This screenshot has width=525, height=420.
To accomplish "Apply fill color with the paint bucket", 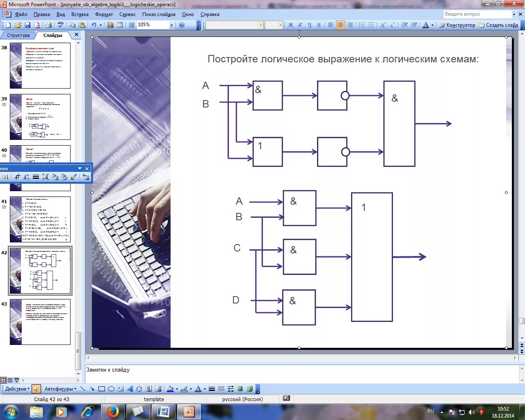I will tap(170, 389).
